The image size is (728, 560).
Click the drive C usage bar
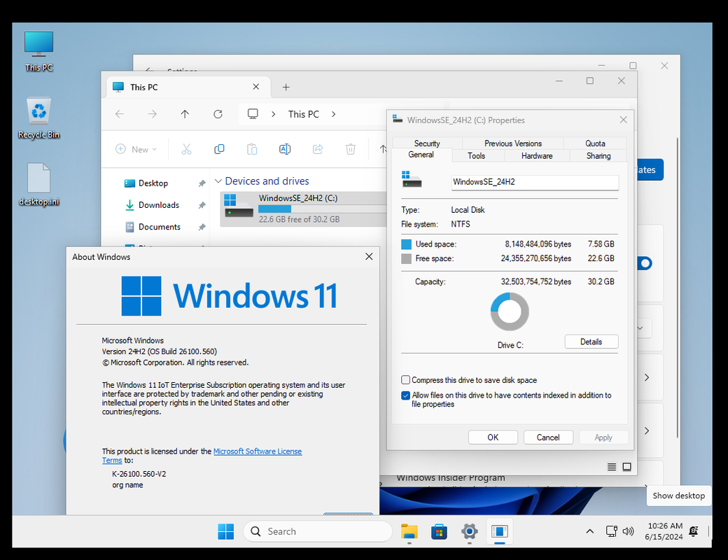[x=322, y=209]
